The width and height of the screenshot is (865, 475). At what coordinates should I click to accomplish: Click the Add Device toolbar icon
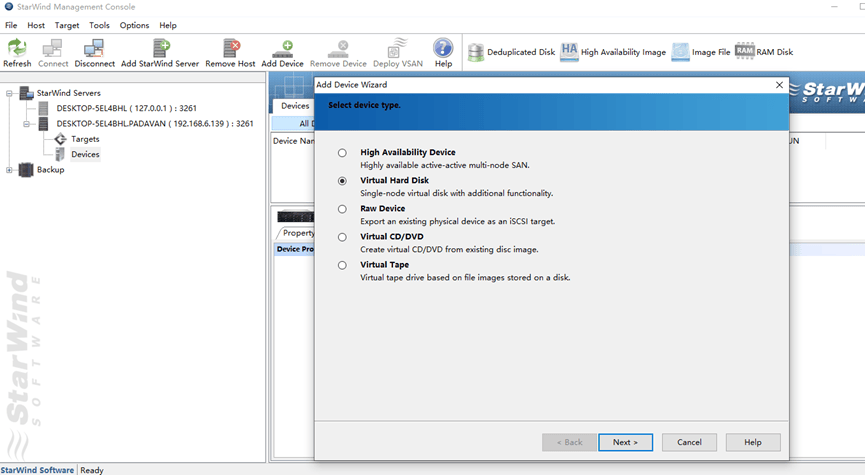[x=282, y=49]
